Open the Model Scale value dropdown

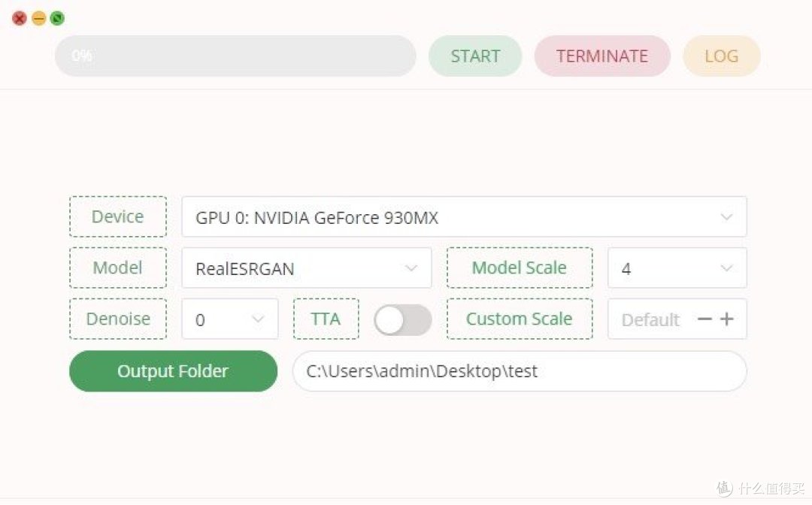tap(677, 268)
